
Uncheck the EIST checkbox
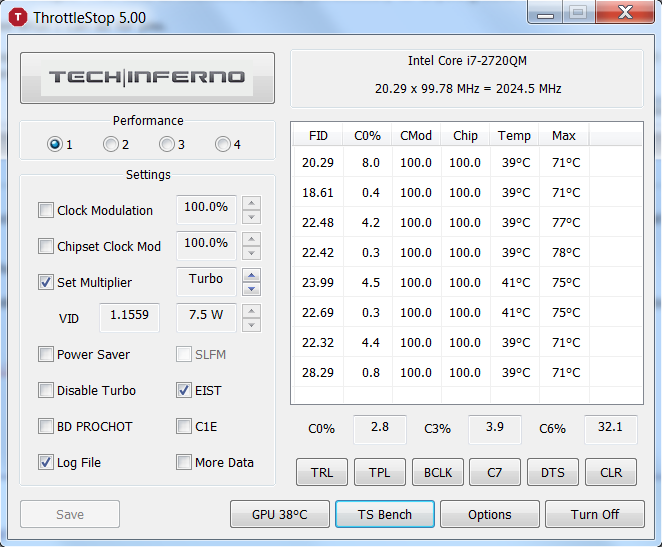(184, 390)
